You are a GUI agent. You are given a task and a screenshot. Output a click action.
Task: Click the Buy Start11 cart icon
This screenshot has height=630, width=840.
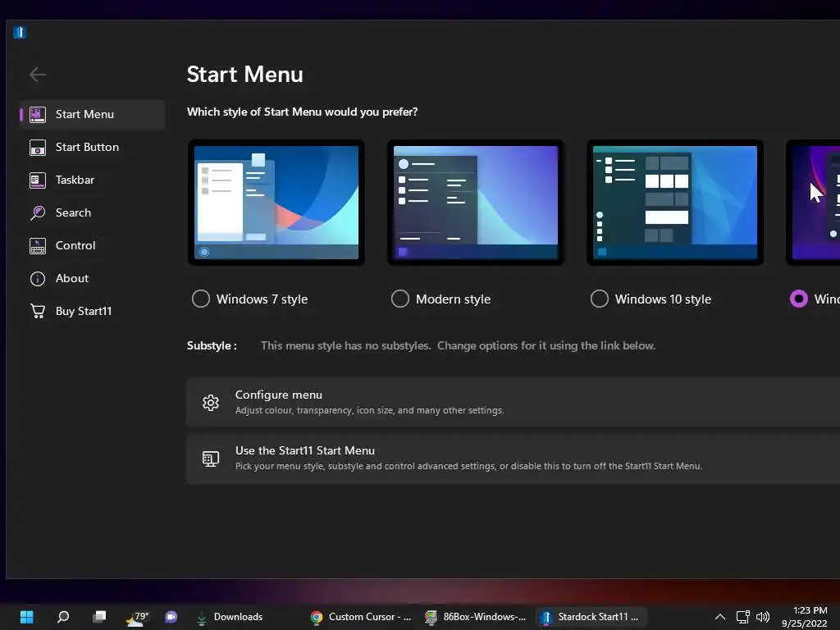38,311
